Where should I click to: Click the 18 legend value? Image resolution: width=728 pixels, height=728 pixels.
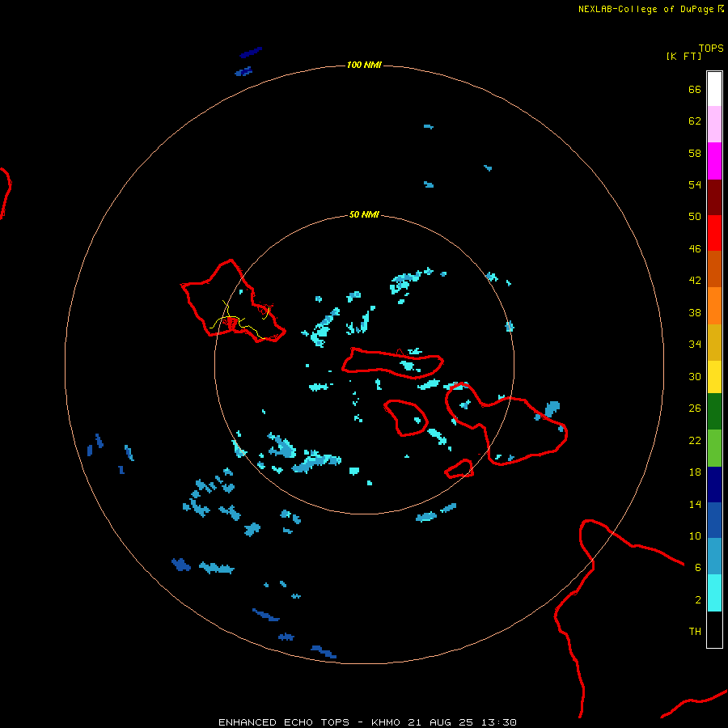click(x=695, y=472)
